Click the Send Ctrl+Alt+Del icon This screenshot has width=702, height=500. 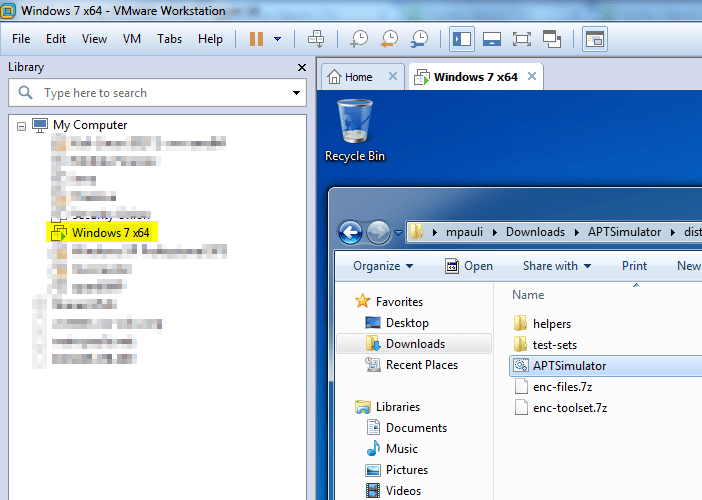click(x=316, y=39)
